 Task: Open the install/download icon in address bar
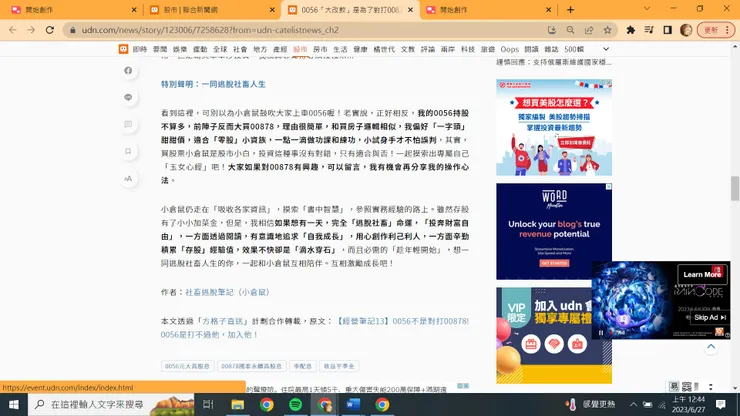552,30
